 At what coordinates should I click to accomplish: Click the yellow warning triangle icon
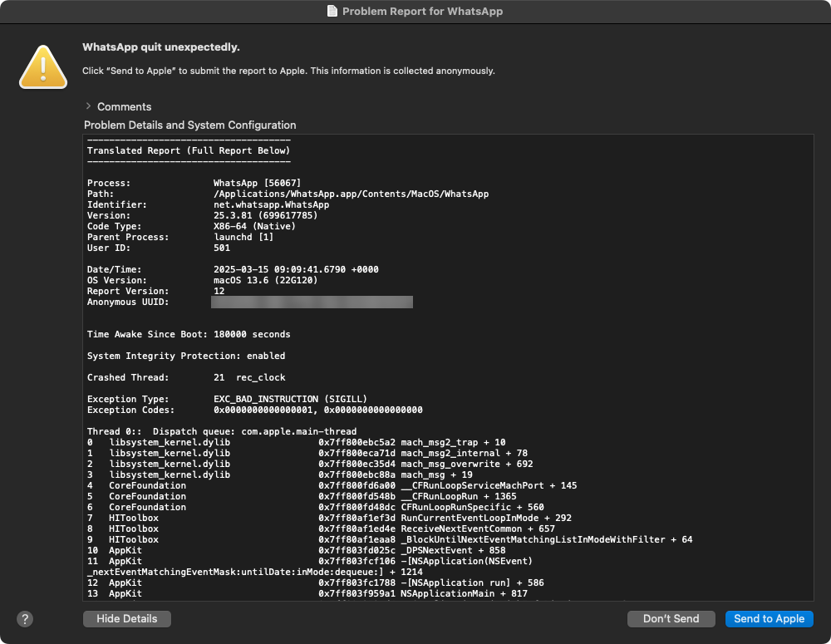click(43, 67)
